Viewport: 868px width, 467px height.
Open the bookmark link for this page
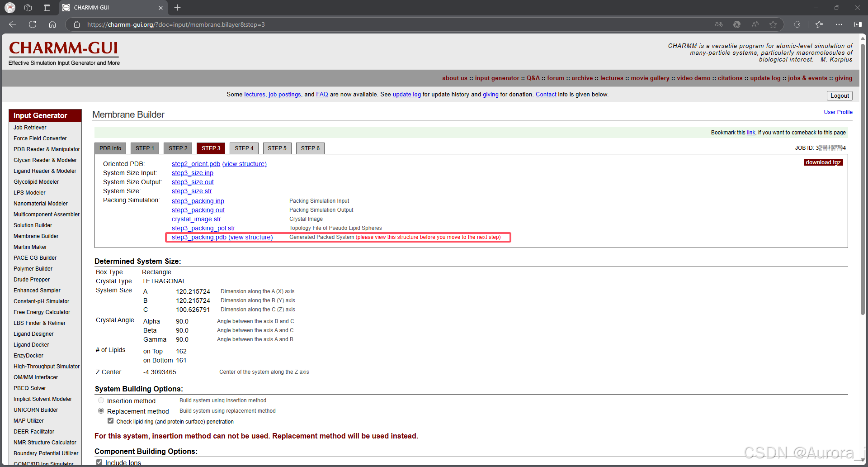click(751, 133)
